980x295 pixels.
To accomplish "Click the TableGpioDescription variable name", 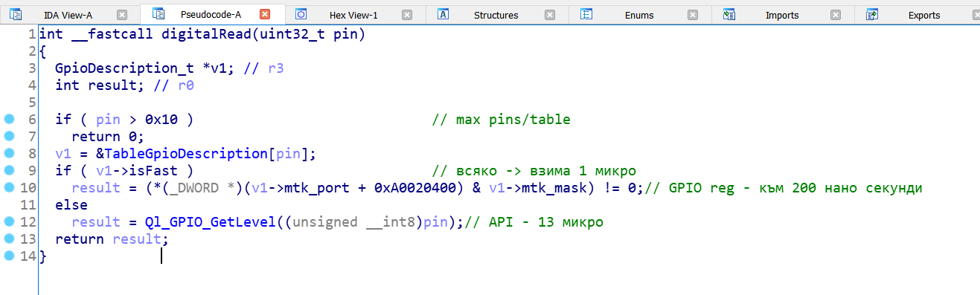I will point(185,154).
